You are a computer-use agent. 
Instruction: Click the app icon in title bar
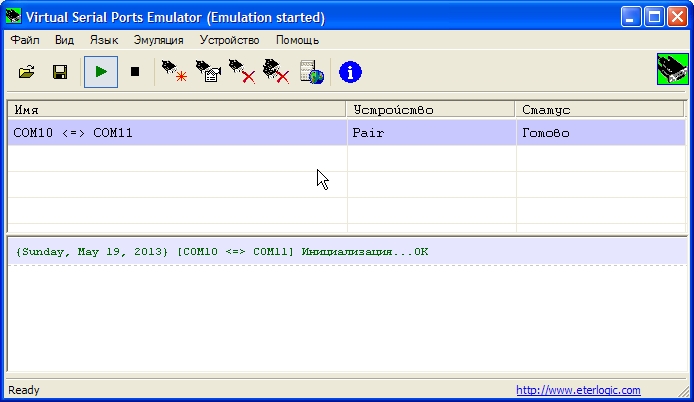(13, 17)
